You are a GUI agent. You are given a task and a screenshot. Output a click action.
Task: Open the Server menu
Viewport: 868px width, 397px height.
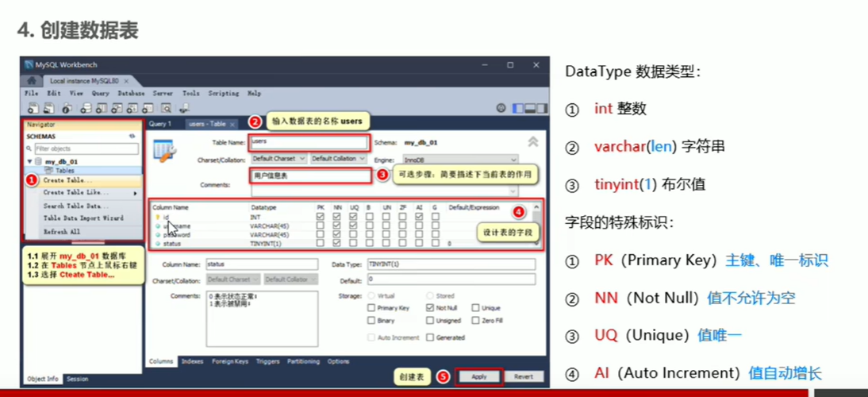coord(163,94)
